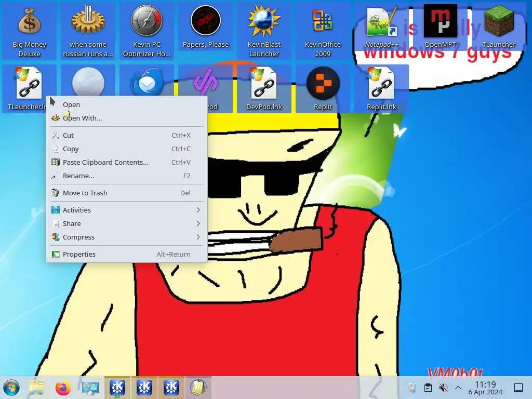
Task: Select Replit.lnk file icon
Action: pyautogui.click(x=381, y=89)
